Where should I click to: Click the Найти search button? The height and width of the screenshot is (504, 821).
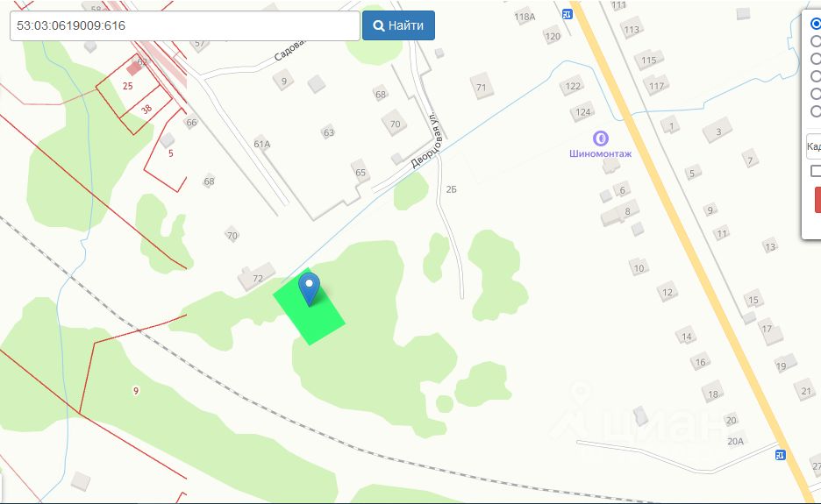[x=398, y=25]
